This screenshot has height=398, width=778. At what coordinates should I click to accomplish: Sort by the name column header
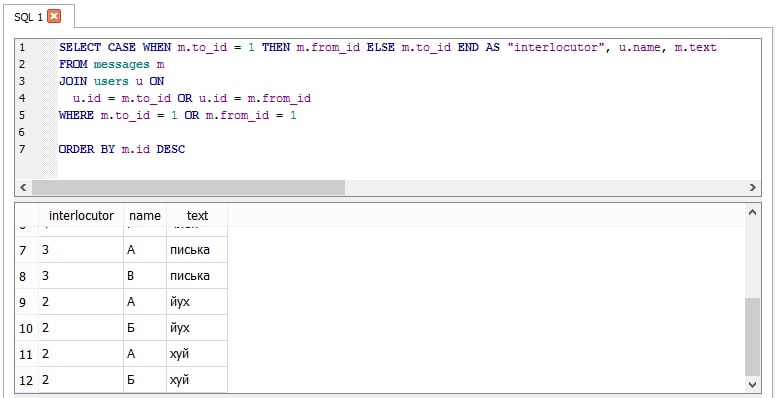click(145, 215)
